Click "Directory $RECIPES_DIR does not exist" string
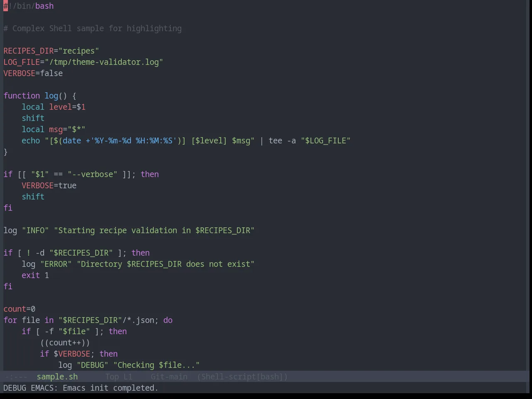The image size is (532, 399). (165, 264)
